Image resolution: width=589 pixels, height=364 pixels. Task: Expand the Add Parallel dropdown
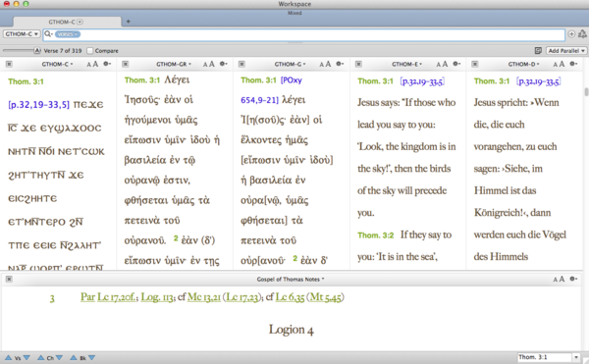[x=566, y=50]
